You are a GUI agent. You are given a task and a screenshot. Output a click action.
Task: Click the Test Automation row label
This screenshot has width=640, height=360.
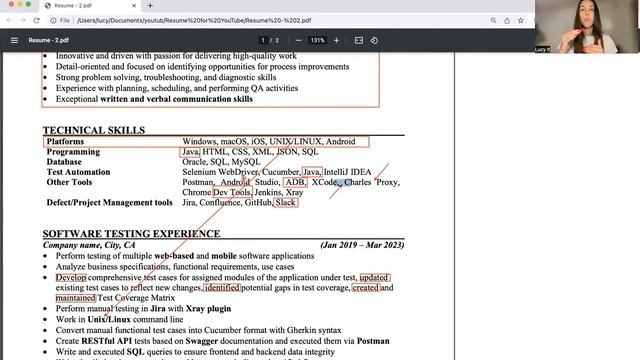click(x=78, y=172)
